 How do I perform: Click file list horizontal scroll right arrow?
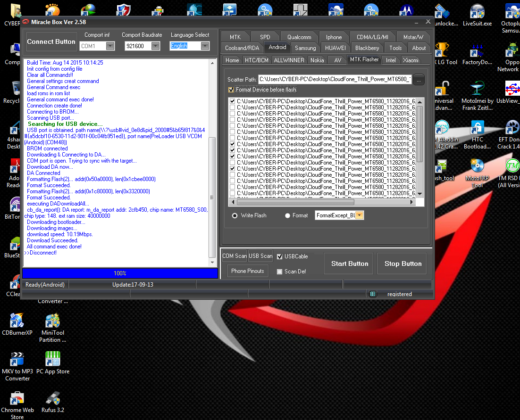point(411,202)
